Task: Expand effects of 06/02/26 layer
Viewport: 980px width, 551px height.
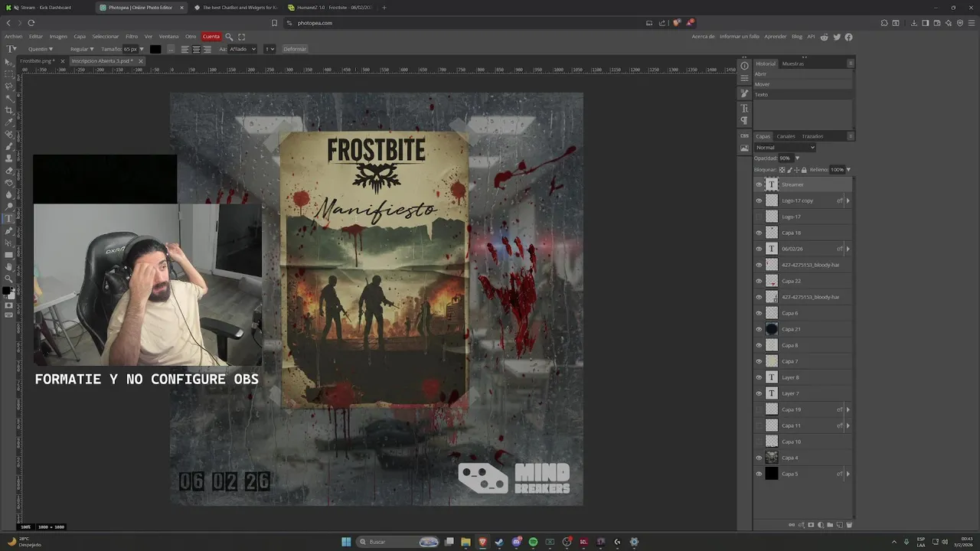Action: tap(848, 249)
